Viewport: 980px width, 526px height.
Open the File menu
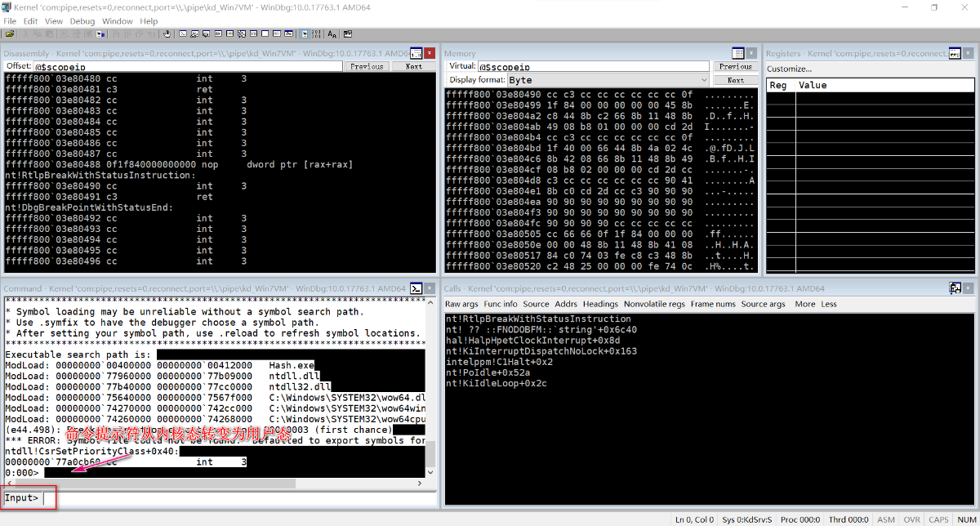10,21
